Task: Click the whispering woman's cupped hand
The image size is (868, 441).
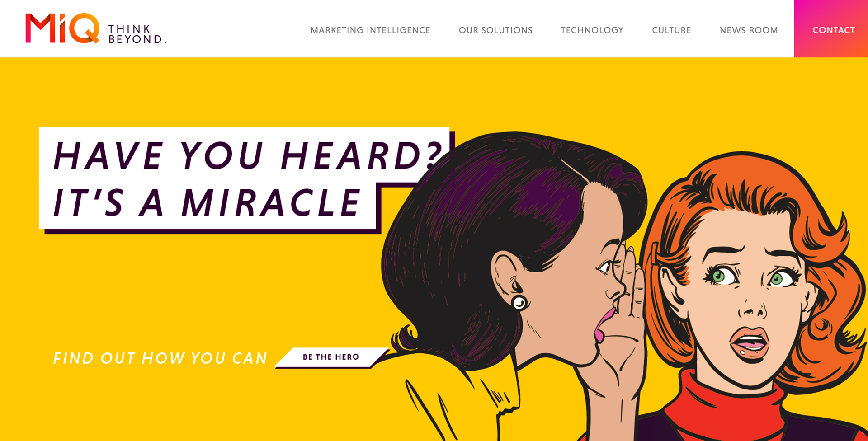Action: pos(626,325)
